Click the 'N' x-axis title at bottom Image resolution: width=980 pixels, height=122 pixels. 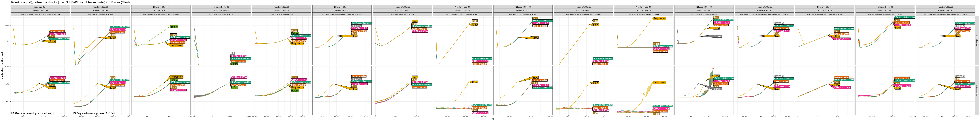click(493, 120)
